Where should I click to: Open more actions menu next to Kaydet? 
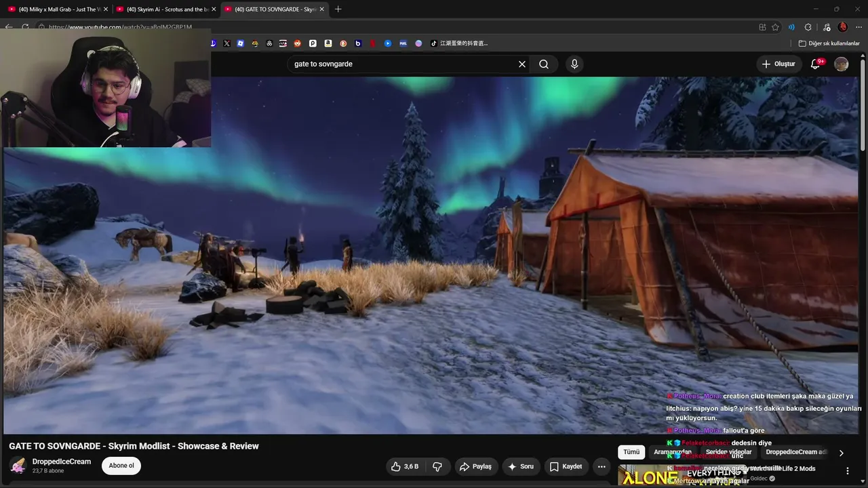coord(601,466)
